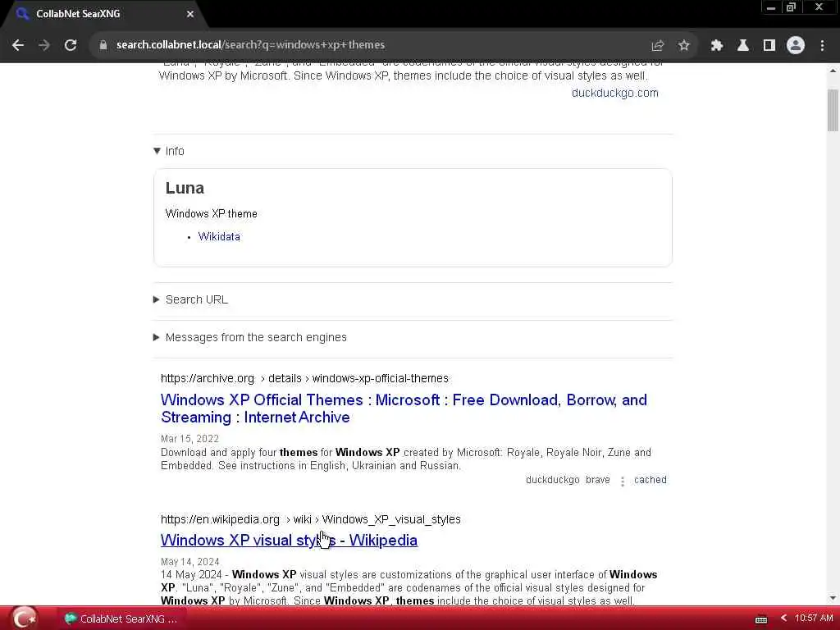Viewport: 840px width, 630px height.
Task: Bookmark this page with the star
Action: pos(683,45)
